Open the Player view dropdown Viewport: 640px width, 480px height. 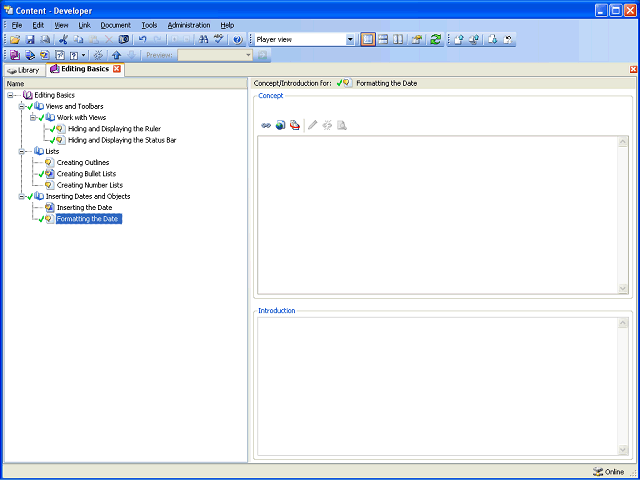pos(350,40)
